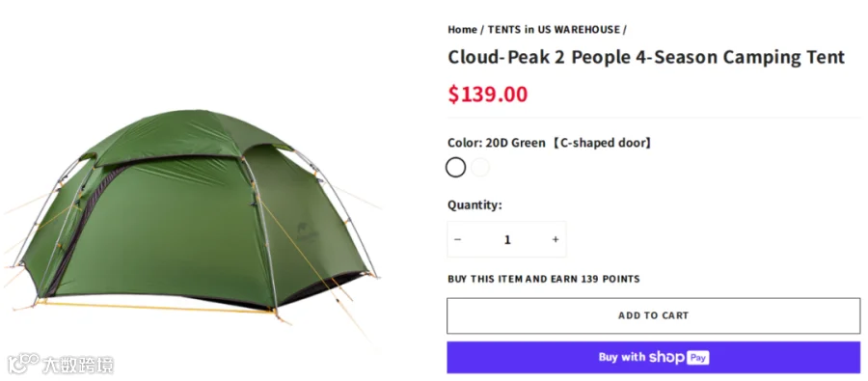This screenshot has height=381, width=868.
Task: Select the second faint color option
Action: (480, 167)
